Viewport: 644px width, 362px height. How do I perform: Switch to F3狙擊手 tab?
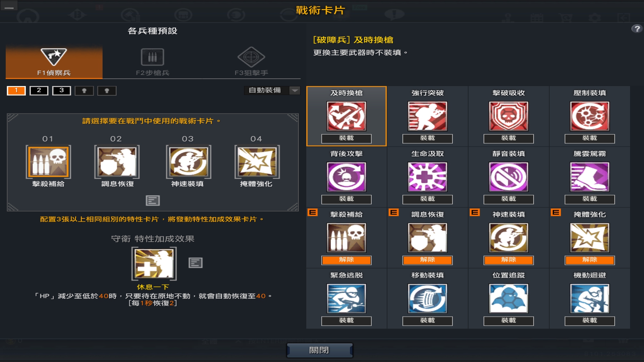(251, 62)
